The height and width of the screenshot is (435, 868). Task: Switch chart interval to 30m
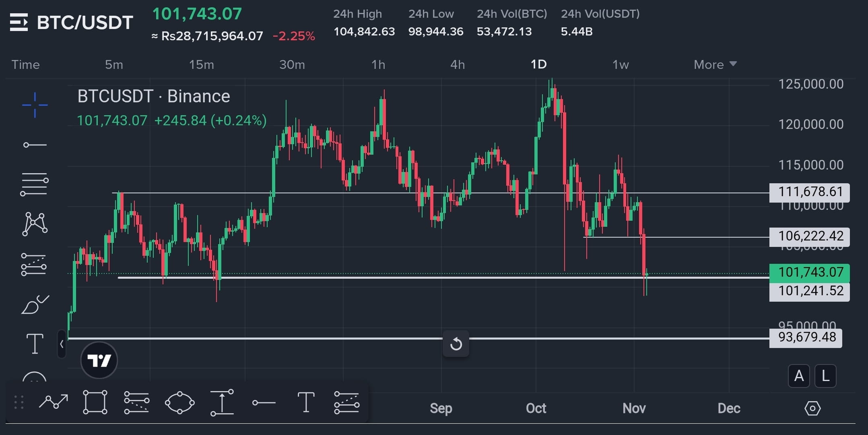click(292, 64)
